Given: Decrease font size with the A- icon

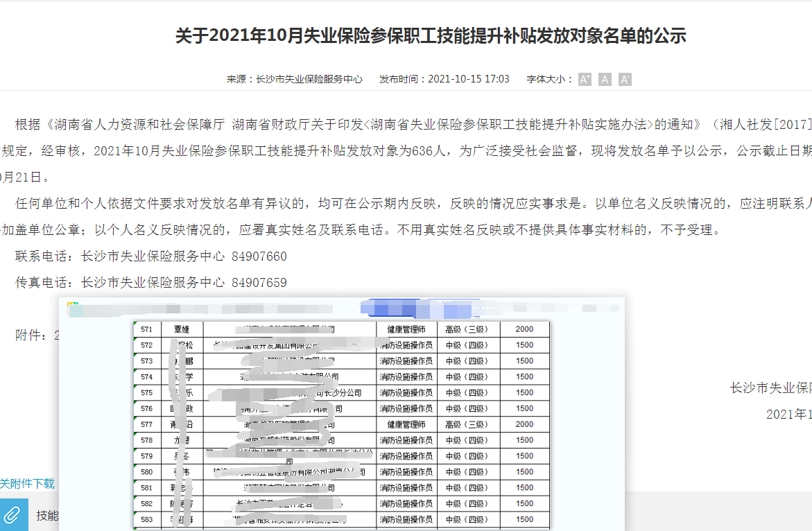Looking at the screenshot, I should [625, 80].
